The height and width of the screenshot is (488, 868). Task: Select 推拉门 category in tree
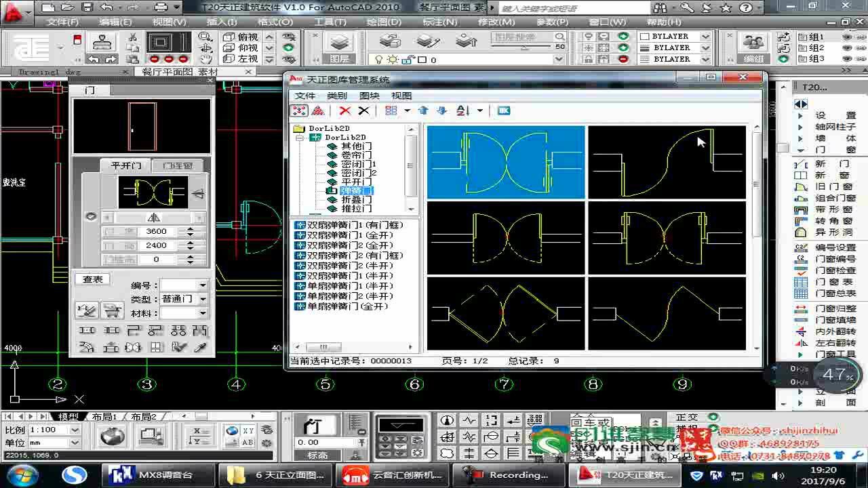coord(356,209)
